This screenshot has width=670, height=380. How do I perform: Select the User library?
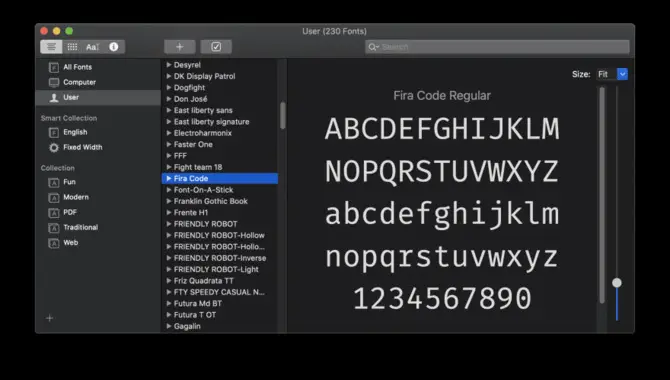click(x=98, y=97)
